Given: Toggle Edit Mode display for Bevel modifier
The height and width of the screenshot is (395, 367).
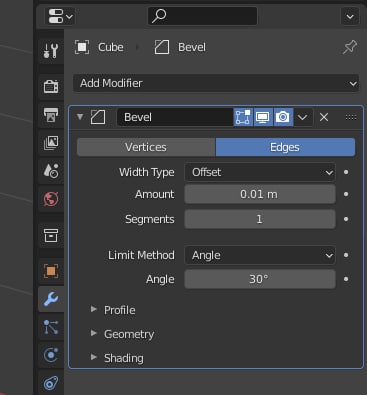Looking at the screenshot, I should 243,117.
